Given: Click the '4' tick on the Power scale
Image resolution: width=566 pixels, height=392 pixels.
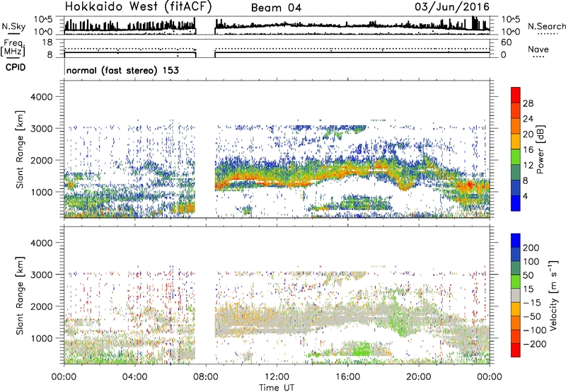Looking at the screenshot, I should [525, 196].
